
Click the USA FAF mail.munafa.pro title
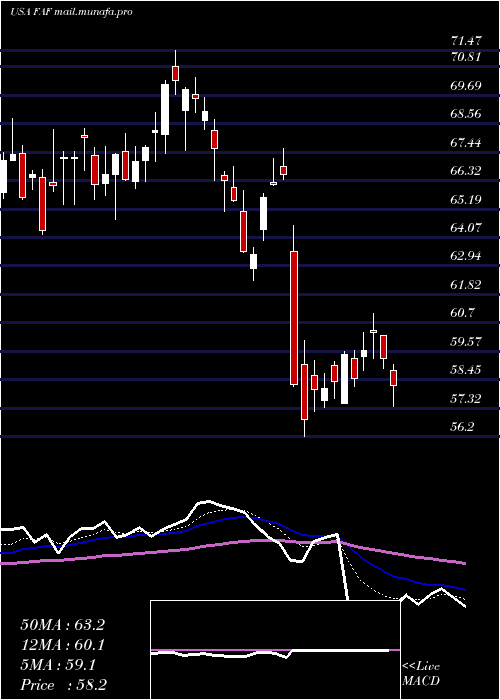coord(71,12)
